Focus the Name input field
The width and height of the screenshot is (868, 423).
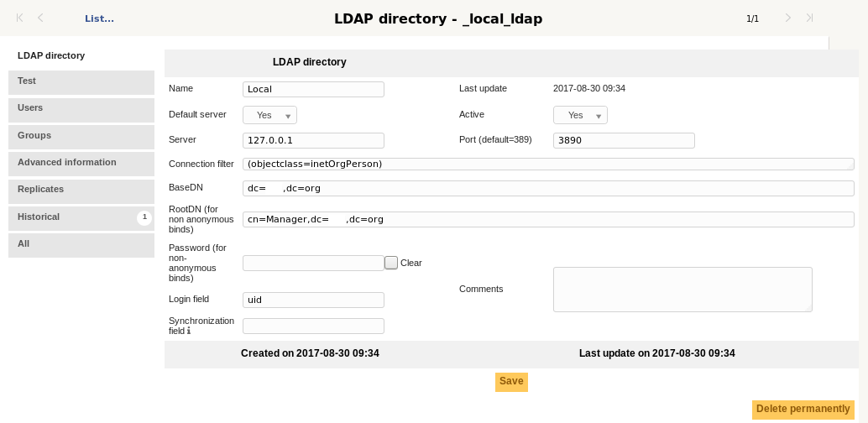click(x=313, y=89)
